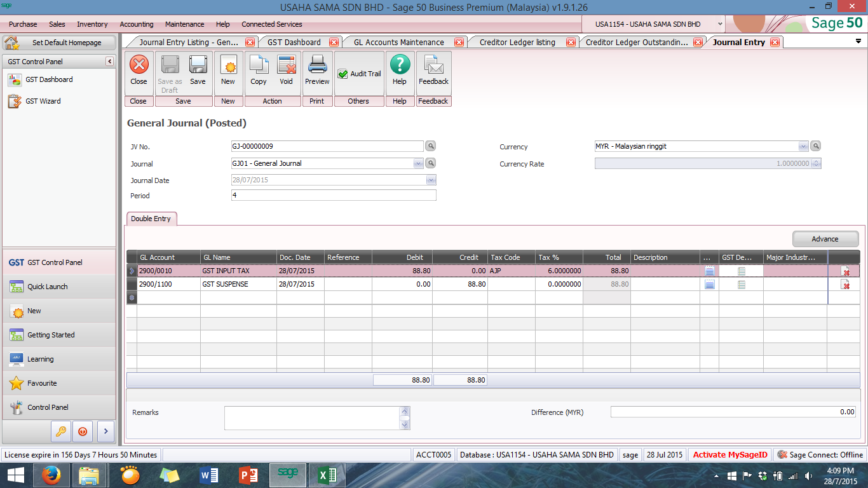
Task: Click the Period input field
Action: 334,195
